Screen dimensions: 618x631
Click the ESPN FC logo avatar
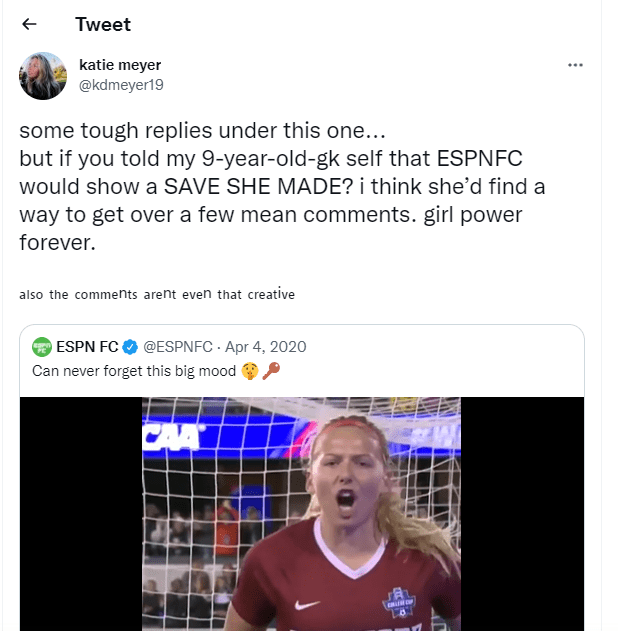pyautogui.click(x=42, y=347)
